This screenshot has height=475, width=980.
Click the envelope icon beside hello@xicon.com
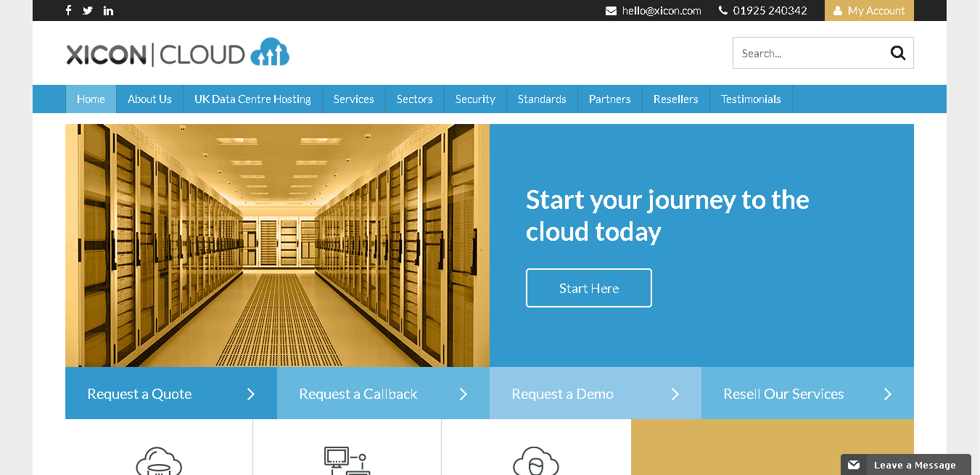[x=612, y=11]
